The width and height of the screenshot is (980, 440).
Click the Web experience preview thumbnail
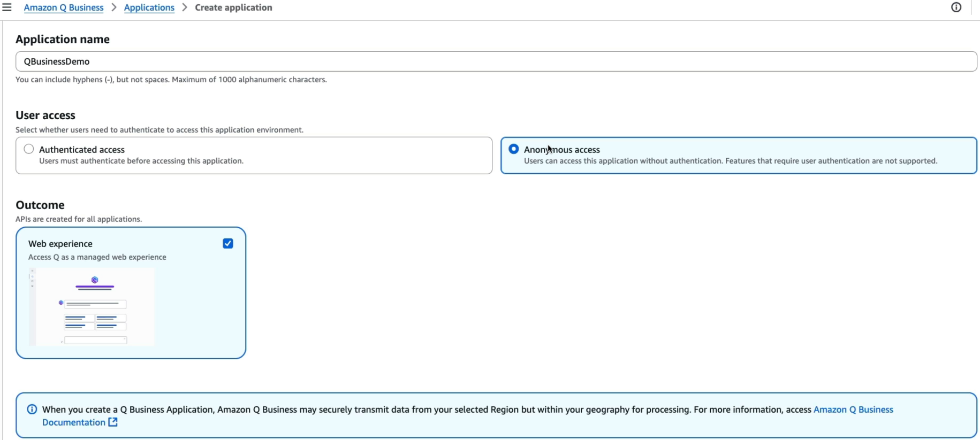(92, 307)
